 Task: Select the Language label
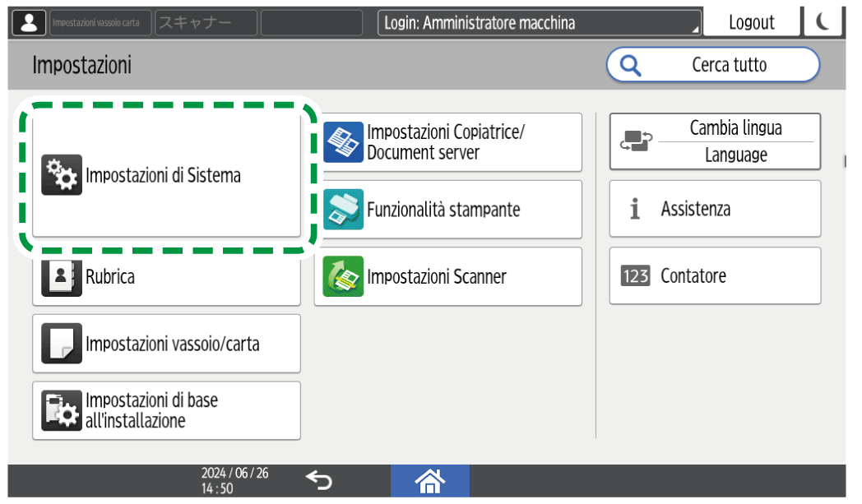coord(736,155)
